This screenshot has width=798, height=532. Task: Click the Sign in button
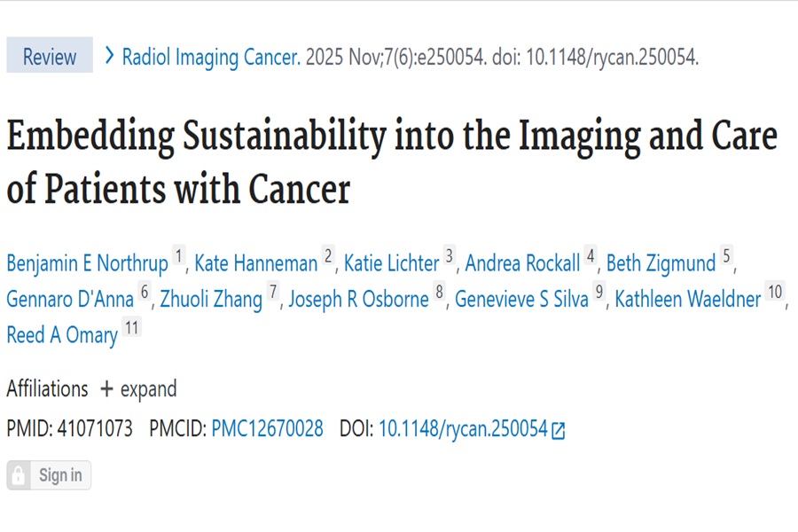pyautogui.click(x=49, y=475)
